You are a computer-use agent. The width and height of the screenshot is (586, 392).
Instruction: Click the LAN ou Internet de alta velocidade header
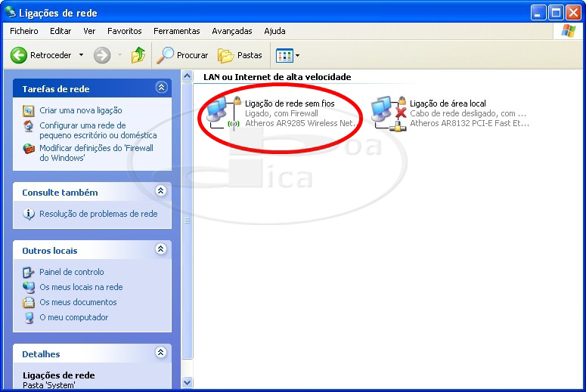pyautogui.click(x=277, y=77)
